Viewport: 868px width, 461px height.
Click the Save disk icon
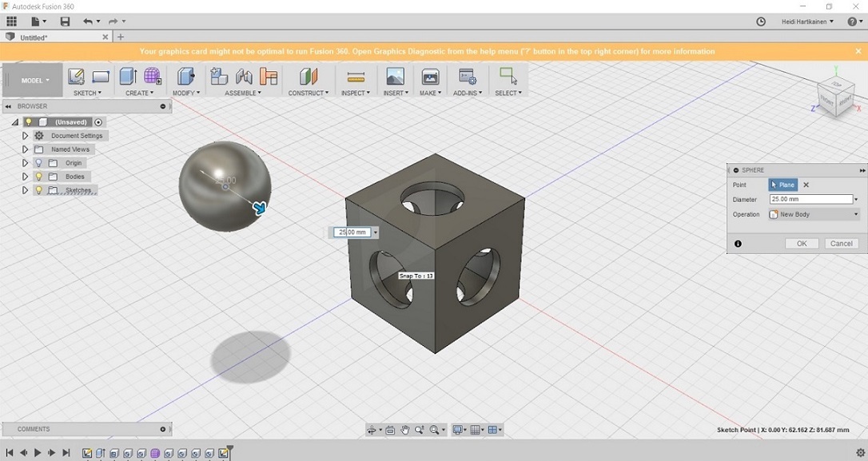point(65,22)
